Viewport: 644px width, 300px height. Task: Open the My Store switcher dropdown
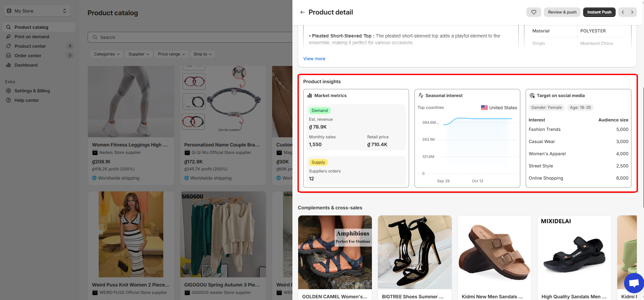37,11
